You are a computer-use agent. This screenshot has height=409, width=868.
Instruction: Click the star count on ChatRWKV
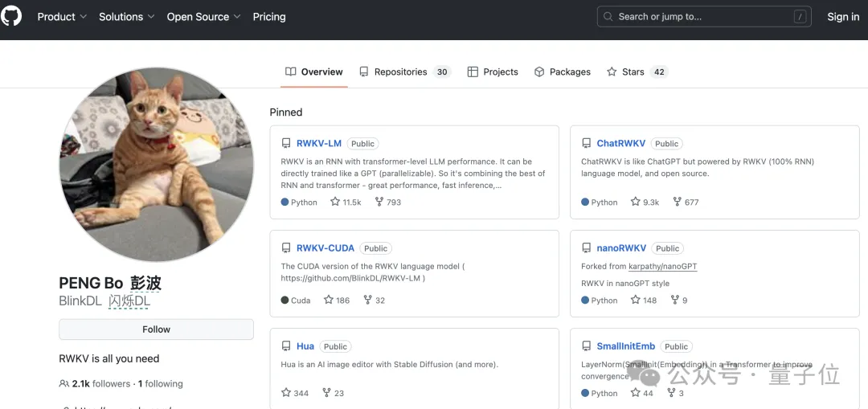(651, 202)
